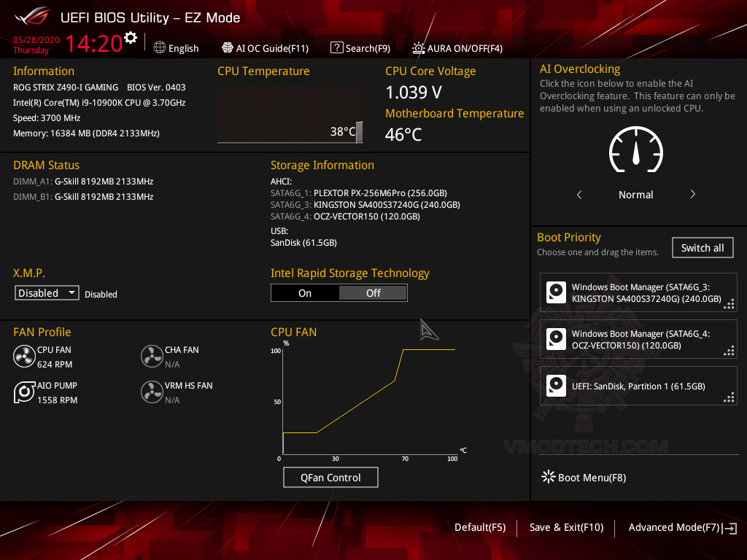
Task: Click the Boot Menu(F8) icon
Action: tap(548, 477)
